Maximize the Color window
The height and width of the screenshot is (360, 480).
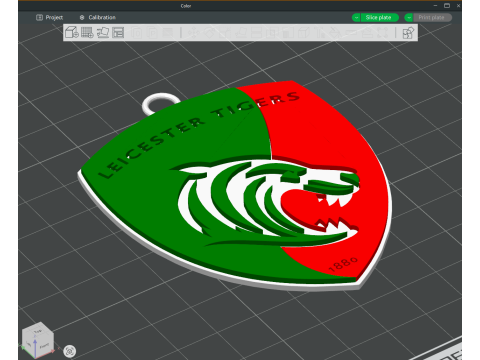click(x=447, y=5)
